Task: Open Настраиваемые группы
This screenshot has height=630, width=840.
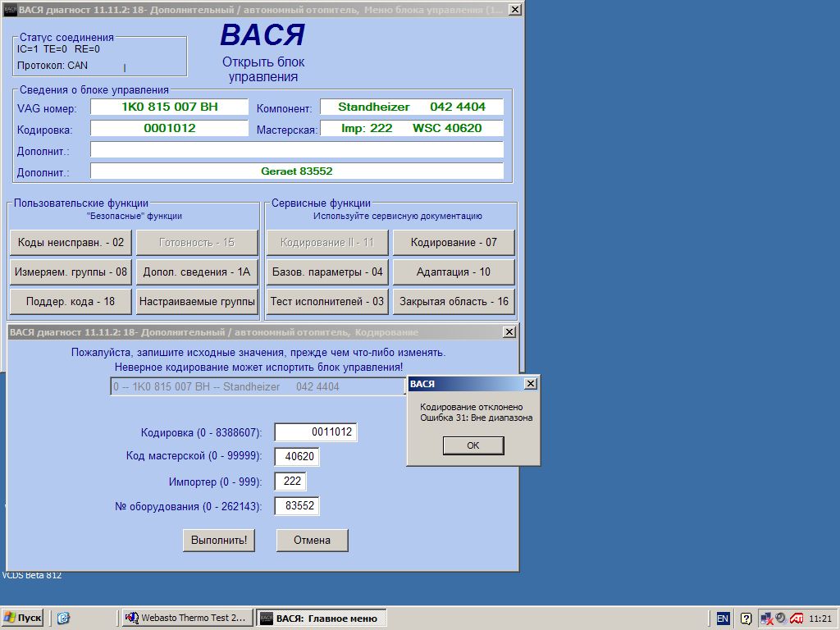Action: tap(197, 301)
